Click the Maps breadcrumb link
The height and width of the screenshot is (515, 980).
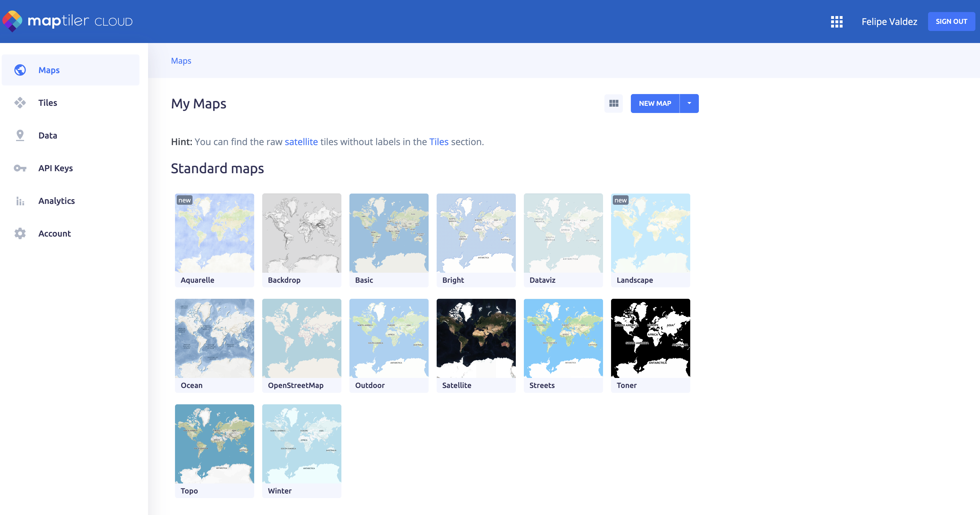(181, 61)
